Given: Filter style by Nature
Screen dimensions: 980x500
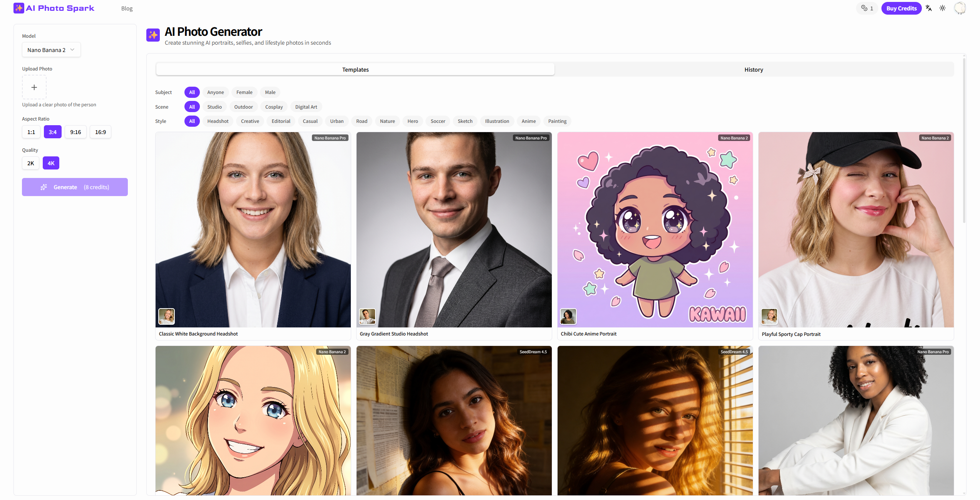Looking at the screenshot, I should (388, 121).
